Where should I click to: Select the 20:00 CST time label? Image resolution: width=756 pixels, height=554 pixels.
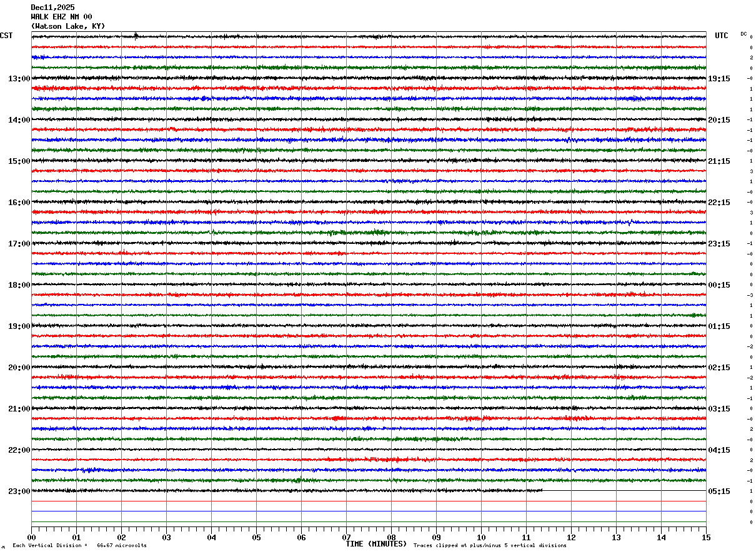point(19,368)
